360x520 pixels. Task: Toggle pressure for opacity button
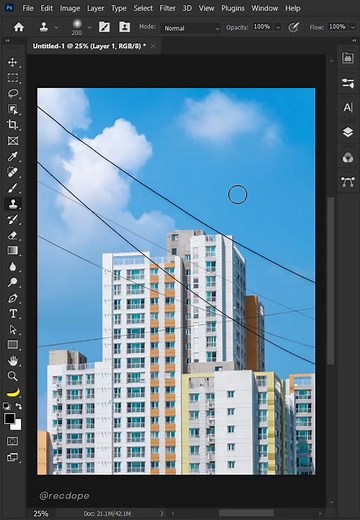(x=293, y=27)
